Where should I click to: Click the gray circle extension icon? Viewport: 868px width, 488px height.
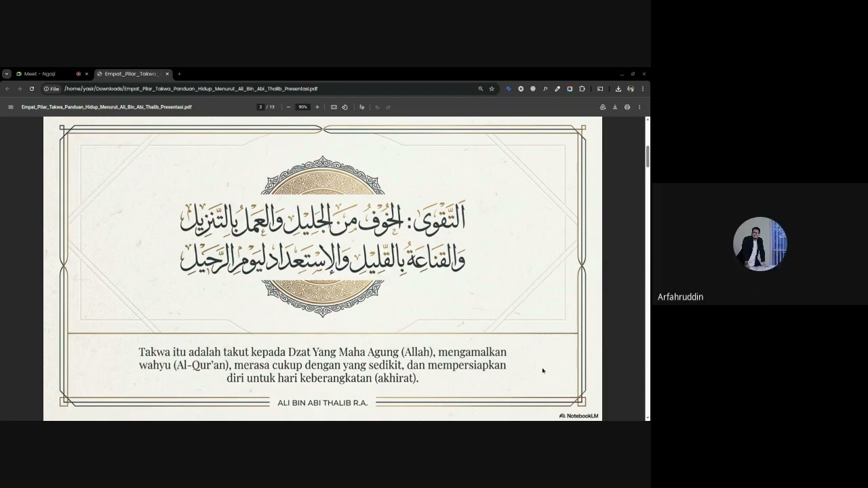click(533, 89)
